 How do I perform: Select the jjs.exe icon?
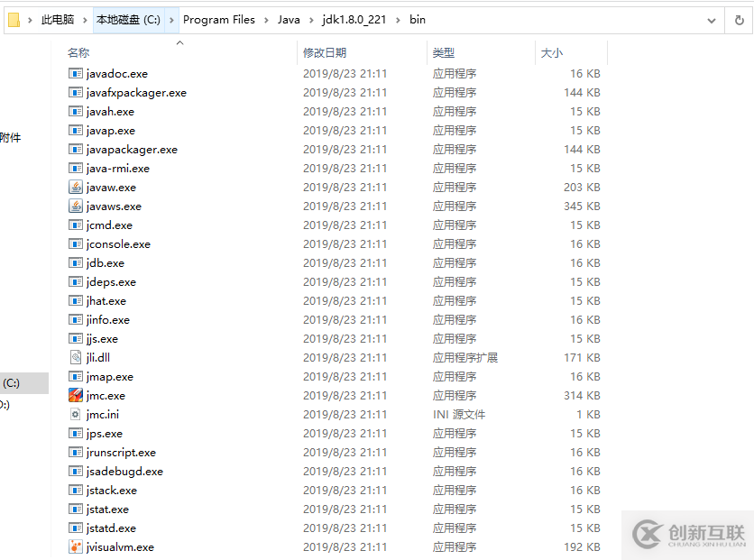coord(76,339)
